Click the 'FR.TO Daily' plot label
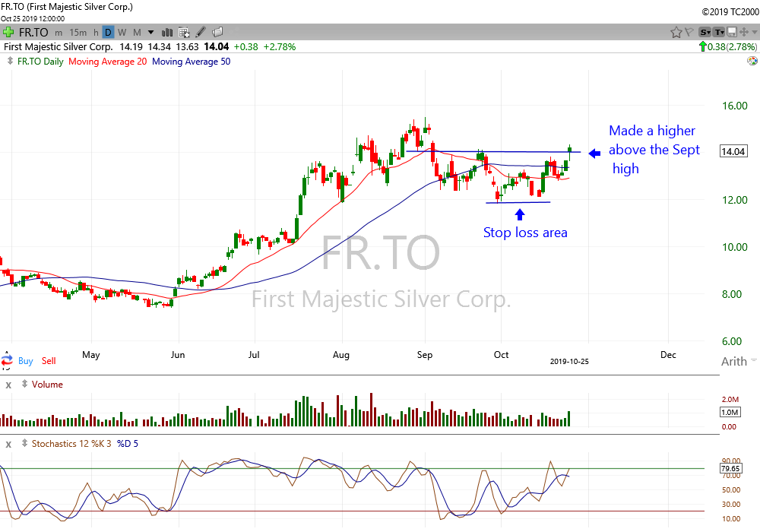 pos(40,62)
